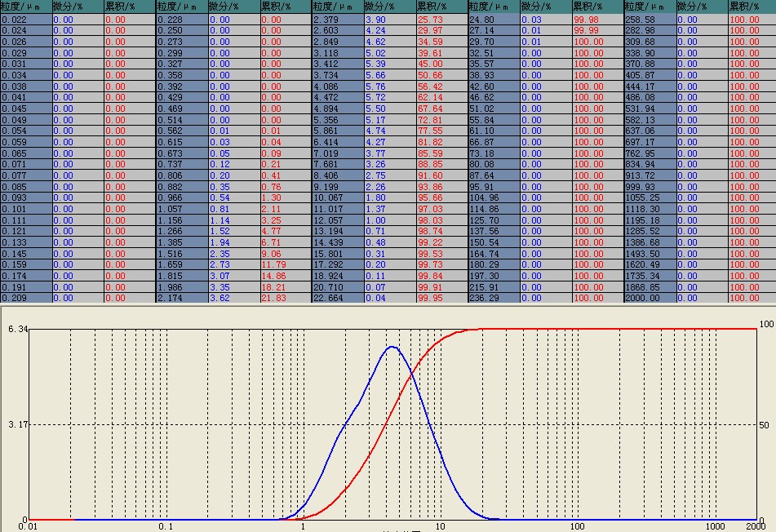The image size is (776, 532).
Task: Click the cumulative value 4.77
Action: pos(271,231)
